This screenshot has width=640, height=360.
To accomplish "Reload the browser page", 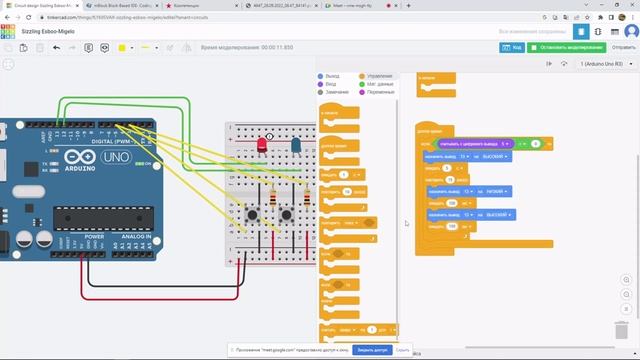I will (29, 18).
